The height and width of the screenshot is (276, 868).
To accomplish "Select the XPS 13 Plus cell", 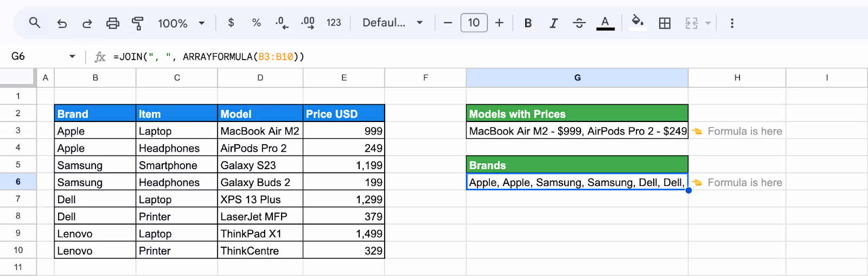I will coord(260,199).
